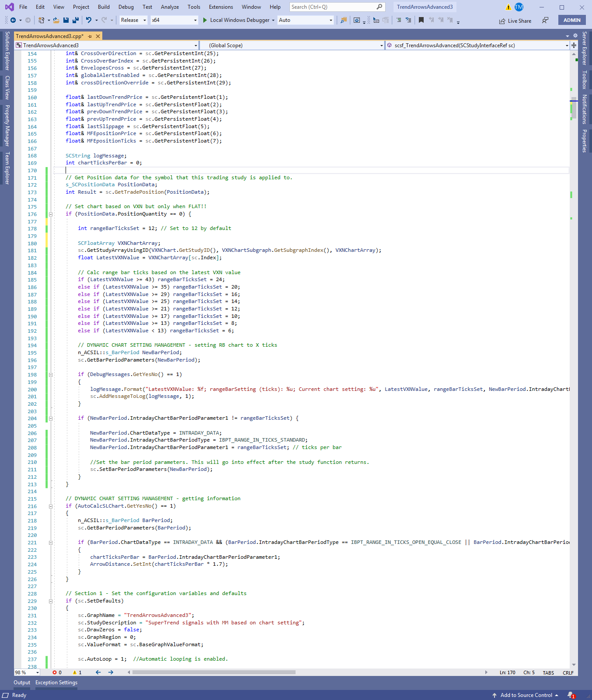Collapse the code block at line 229
The width and height of the screenshot is (592, 700).
[x=51, y=601]
